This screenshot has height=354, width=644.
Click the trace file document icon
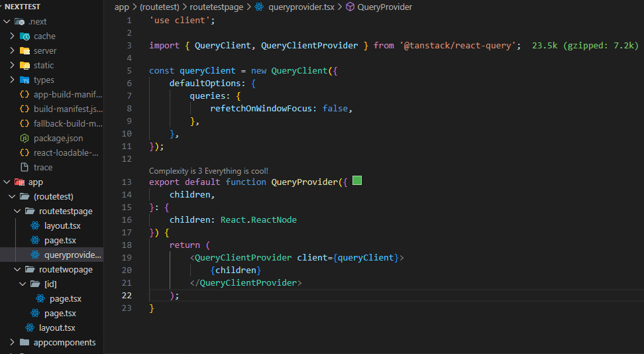25,167
